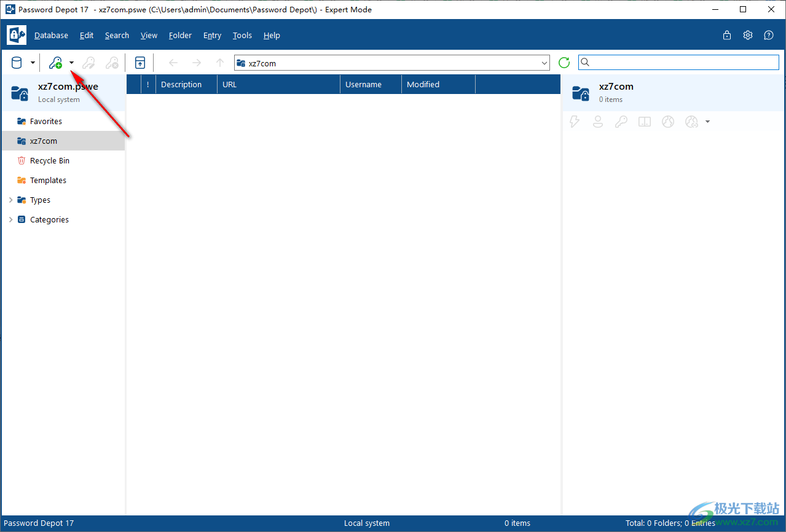Open help via the question mark icon

[769, 35]
